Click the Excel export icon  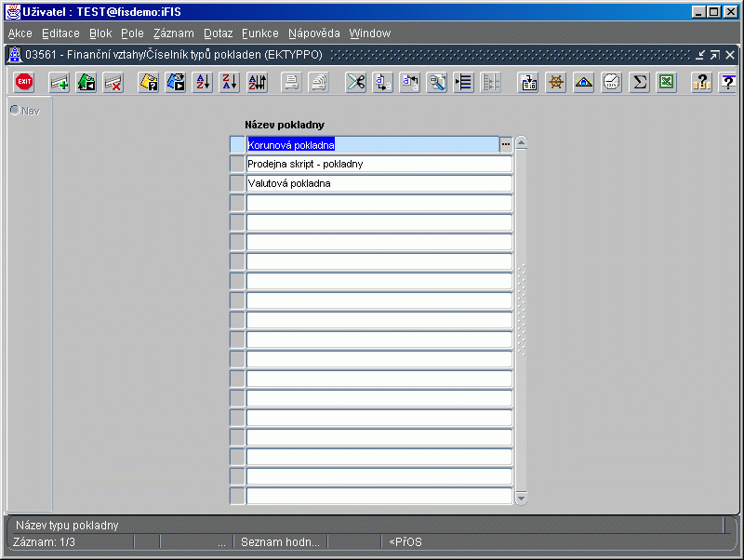667,82
